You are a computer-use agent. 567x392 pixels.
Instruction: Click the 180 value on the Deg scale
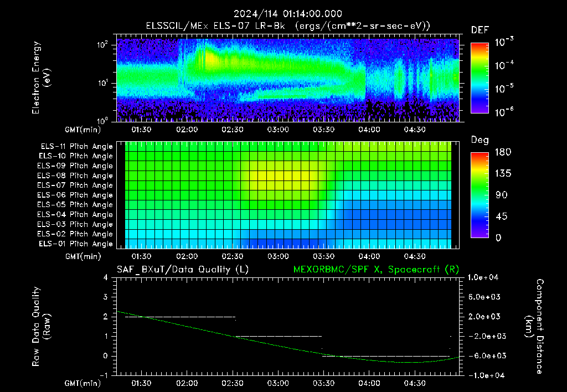503,152
